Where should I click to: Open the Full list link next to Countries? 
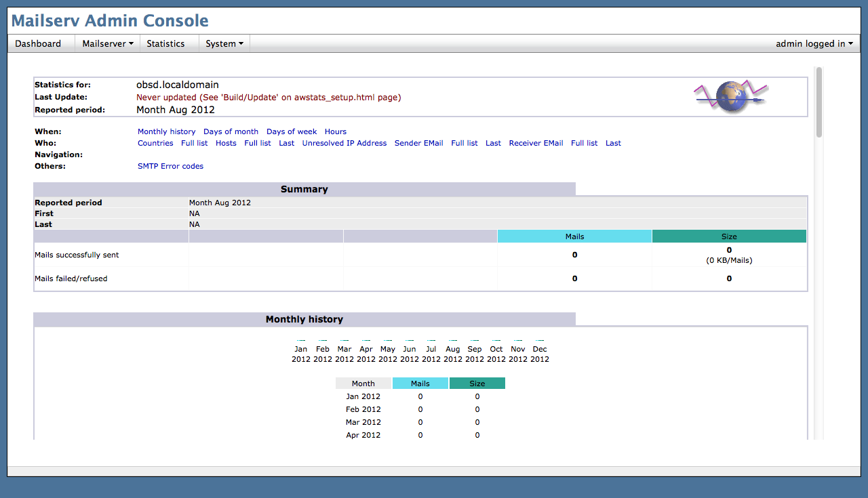click(x=195, y=143)
